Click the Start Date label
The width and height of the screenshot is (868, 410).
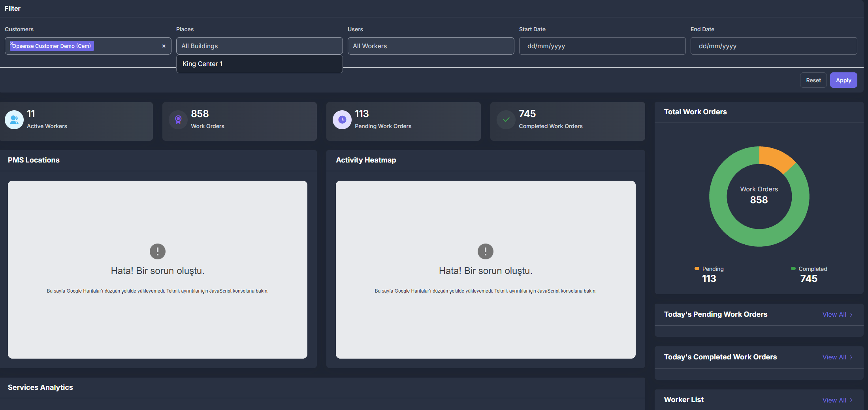pyautogui.click(x=532, y=29)
